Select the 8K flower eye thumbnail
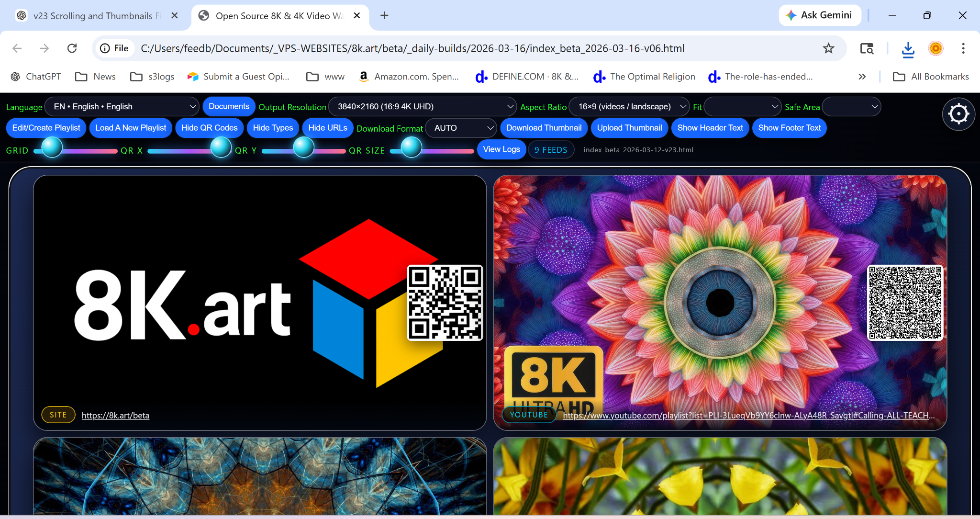Screen dimensions: 980x519 720,303
